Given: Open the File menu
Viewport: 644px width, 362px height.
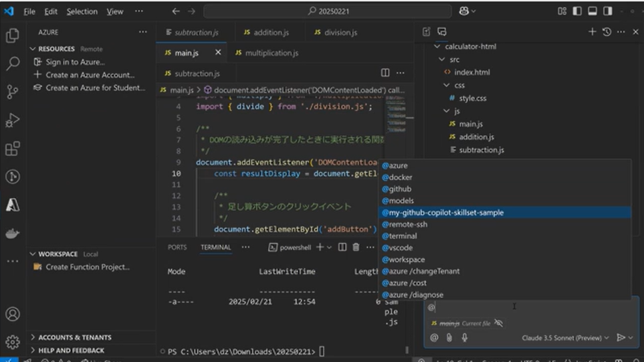Looking at the screenshot, I should [29, 11].
